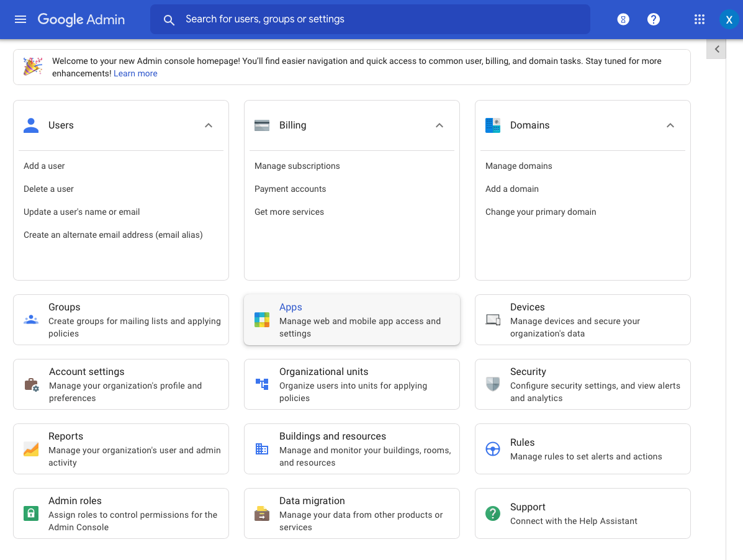Click the Admin roles lock icon
The image size is (743, 560).
pyautogui.click(x=31, y=513)
